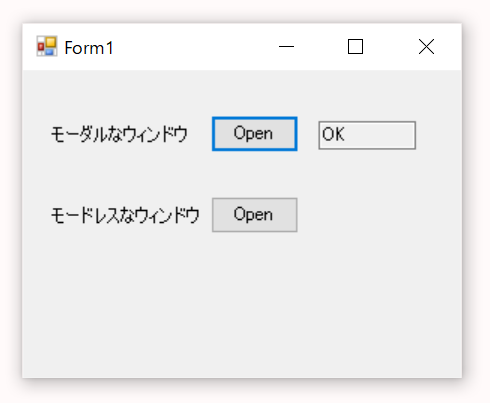Click the Form1 title text
The width and height of the screenshot is (490, 403).
[89, 48]
